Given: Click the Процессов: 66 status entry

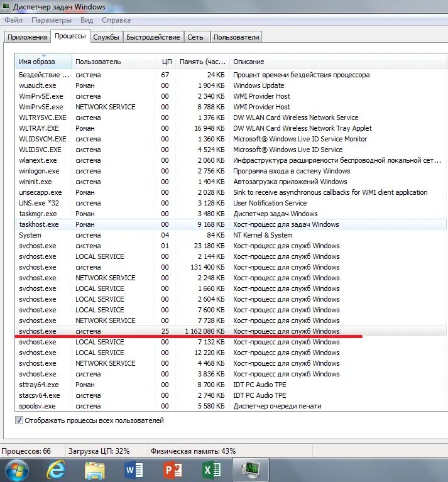Looking at the screenshot, I should pyautogui.click(x=26, y=451).
